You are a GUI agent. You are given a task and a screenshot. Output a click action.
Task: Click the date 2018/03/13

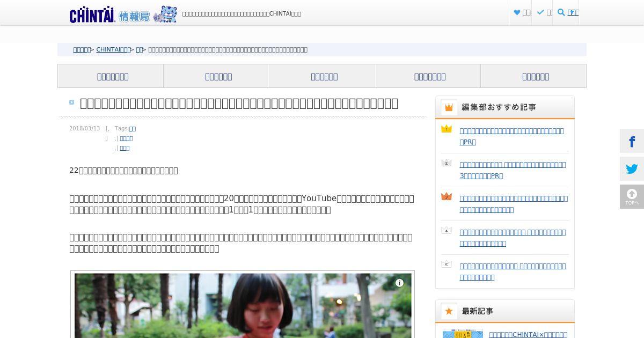coord(84,129)
